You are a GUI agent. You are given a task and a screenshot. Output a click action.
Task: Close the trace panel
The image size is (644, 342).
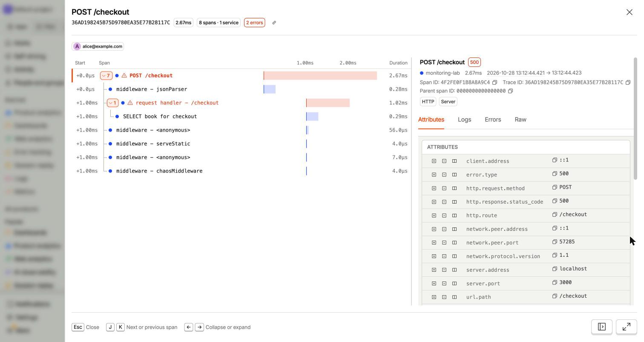(x=630, y=12)
